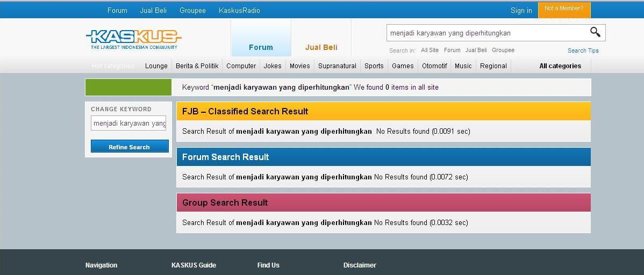Click Refine Search button
This screenshot has height=275, width=644.
click(x=130, y=147)
